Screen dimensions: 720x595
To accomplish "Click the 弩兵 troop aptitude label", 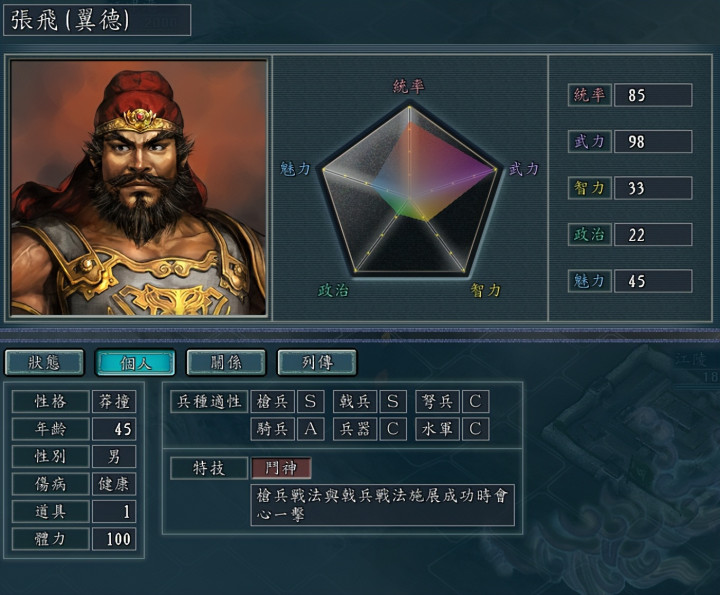I will click(x=438, y=402).
